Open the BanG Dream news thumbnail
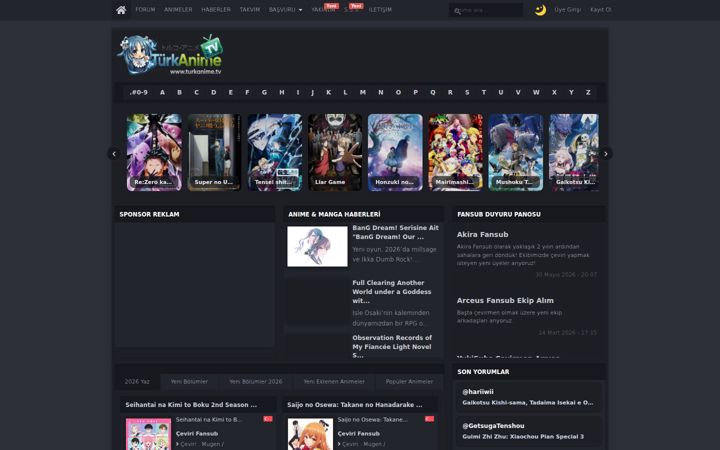 [x=317, y=246]
